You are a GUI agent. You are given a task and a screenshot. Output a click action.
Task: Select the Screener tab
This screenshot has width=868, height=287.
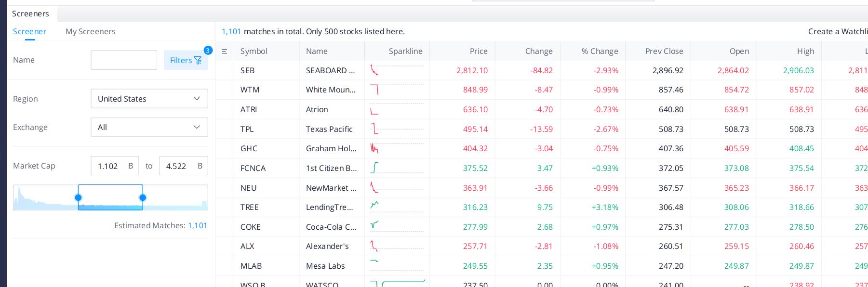pos(29,31)
